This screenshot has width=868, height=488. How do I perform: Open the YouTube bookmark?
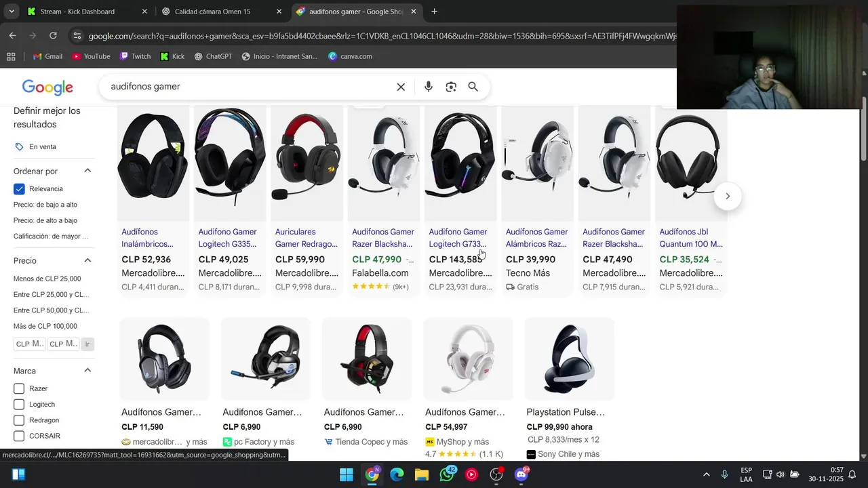91,56
